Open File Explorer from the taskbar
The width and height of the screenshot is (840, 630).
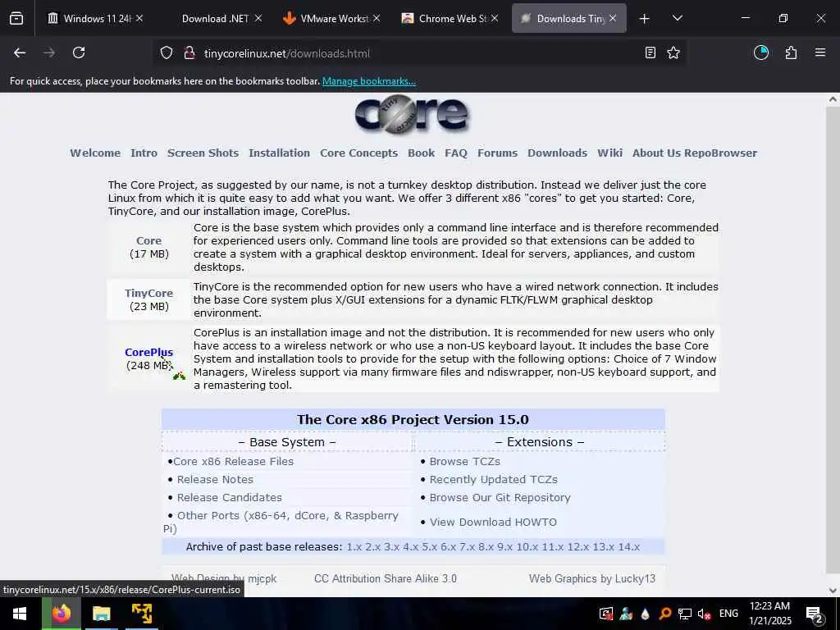pos(101,614)
